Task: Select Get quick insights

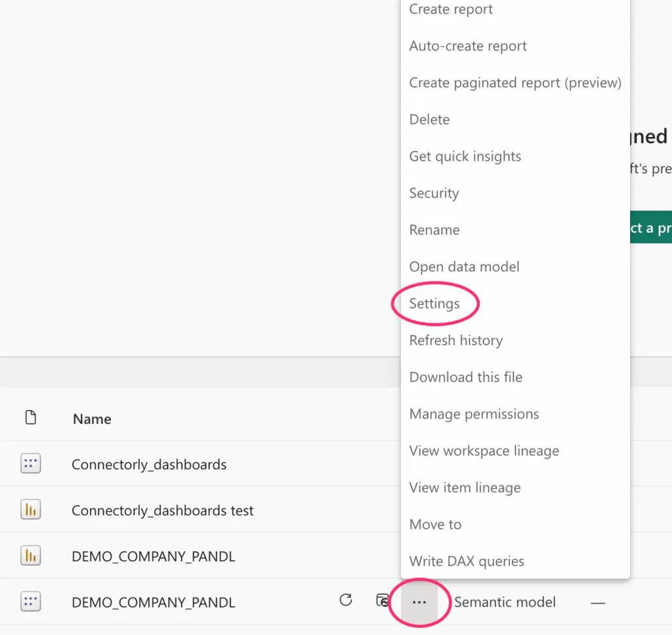Action: (x=465, y=157)
